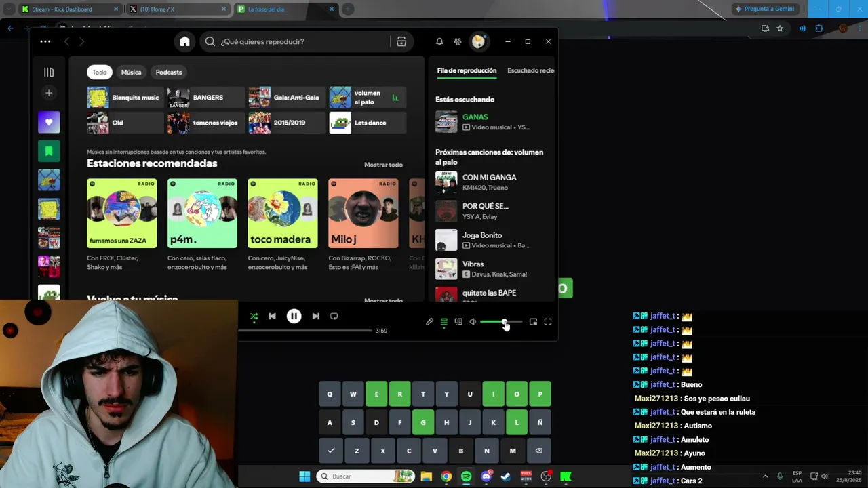Open the three-dot Spotify app menu
Image resolution: width=868 pixels, height=488 pixels.
[x=45, y=41]
